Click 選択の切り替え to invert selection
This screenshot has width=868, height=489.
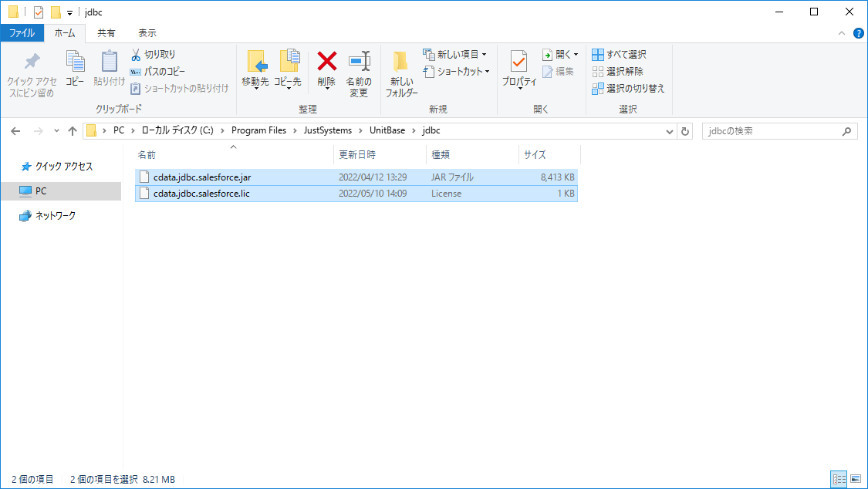click(627, 87)
